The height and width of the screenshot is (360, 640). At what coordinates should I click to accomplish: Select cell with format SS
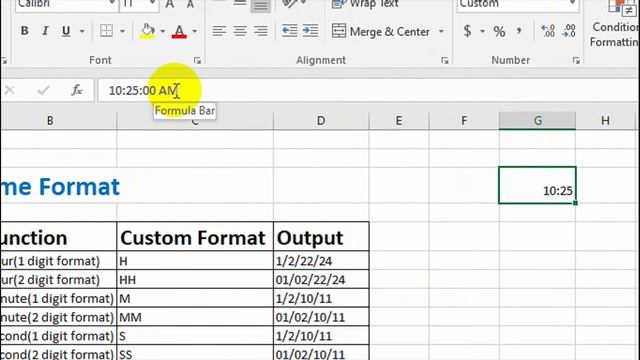(x=195, y=353)
